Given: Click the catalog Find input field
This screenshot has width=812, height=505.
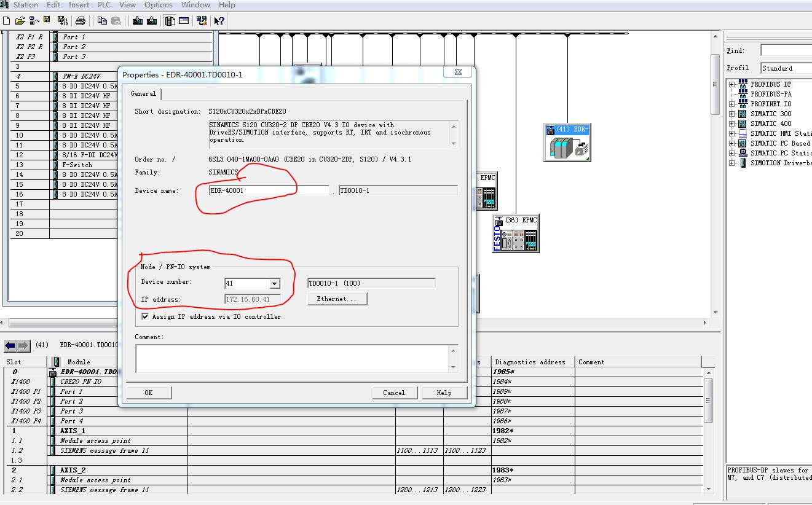Looking at the screenshot, I should pos(786,50).
